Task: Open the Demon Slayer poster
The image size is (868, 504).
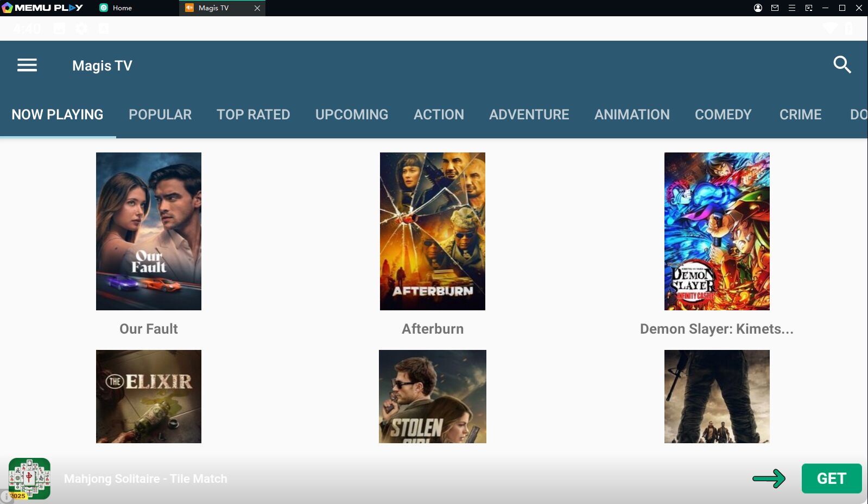Action: (x=717, y=231)
